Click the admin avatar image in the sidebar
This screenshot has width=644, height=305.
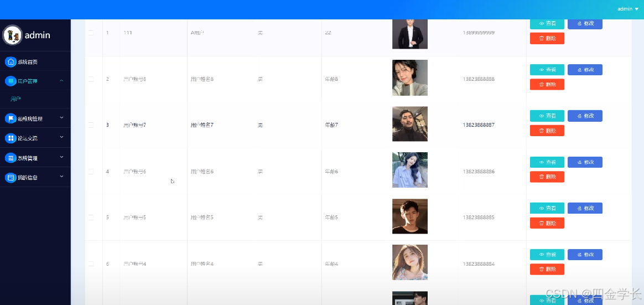[12, 35]
